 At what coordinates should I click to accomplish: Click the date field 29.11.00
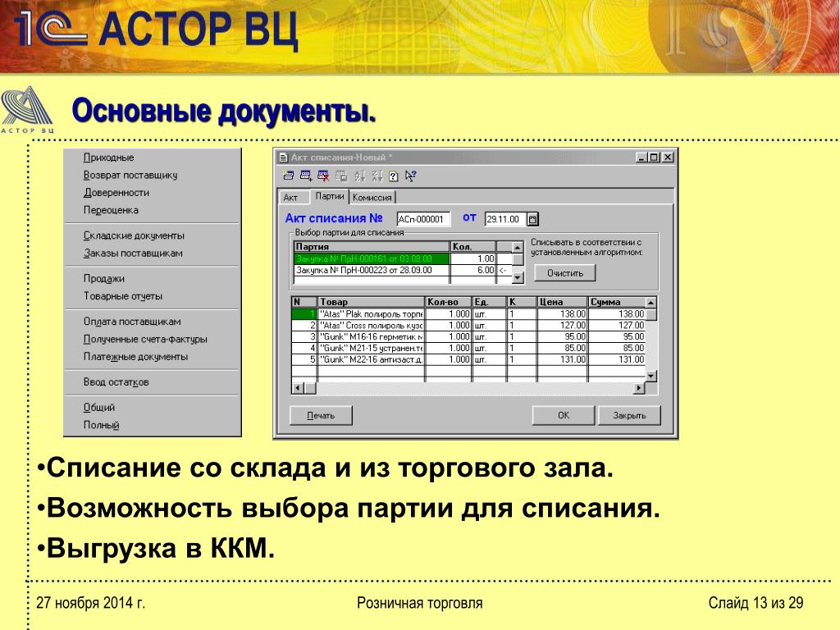[x=505, y=219]
